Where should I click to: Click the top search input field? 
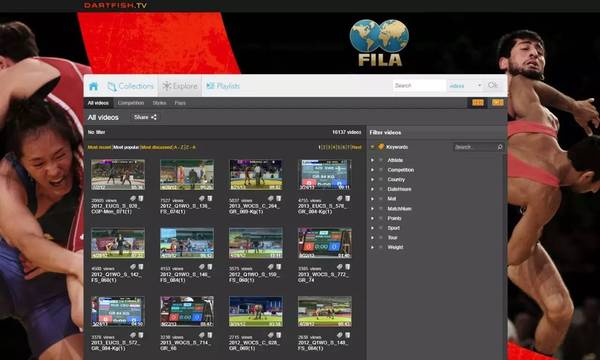419,86
